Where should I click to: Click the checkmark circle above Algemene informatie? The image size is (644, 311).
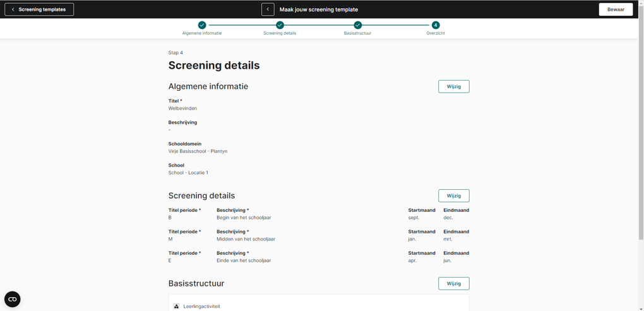point(201,25)
